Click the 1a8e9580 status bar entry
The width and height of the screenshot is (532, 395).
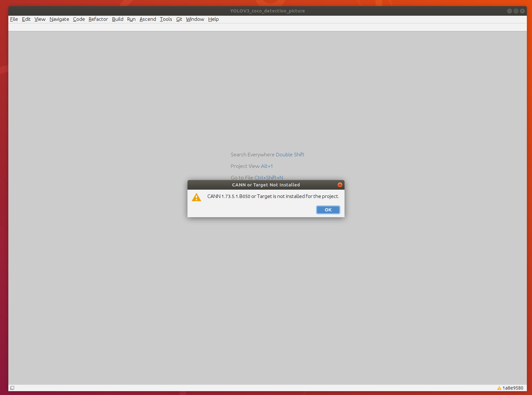click(x=513, y=388)
